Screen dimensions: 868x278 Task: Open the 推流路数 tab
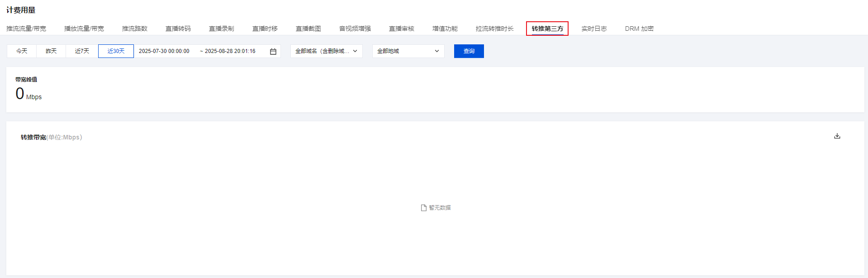click(x=135, y=29)
